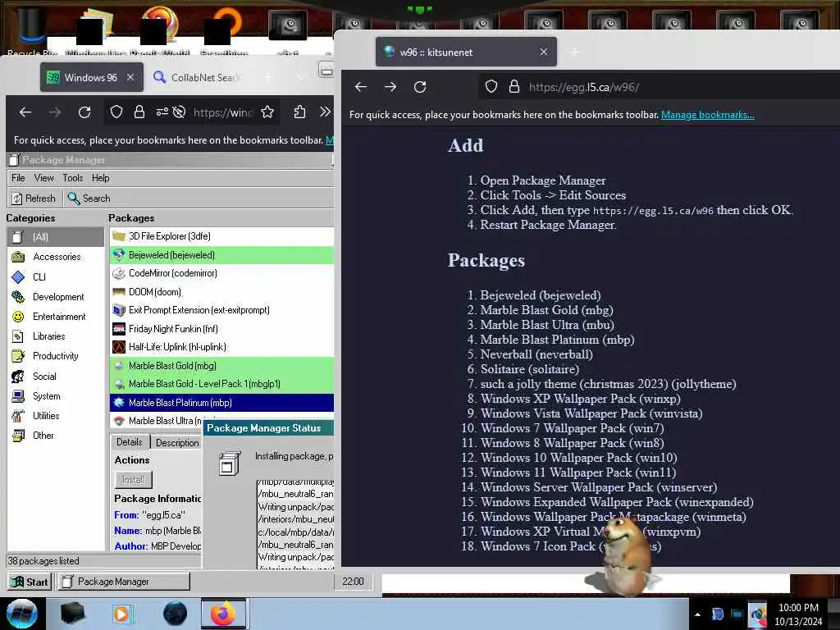Select Exit Prompt Extension package
This screenshot has height=630, width=840.
pos(221,310)
